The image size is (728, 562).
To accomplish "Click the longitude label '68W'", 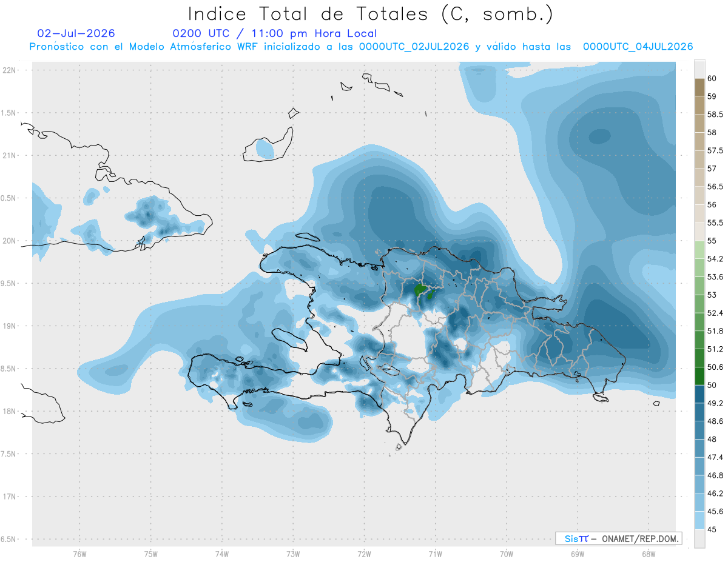I will (649, 554).
